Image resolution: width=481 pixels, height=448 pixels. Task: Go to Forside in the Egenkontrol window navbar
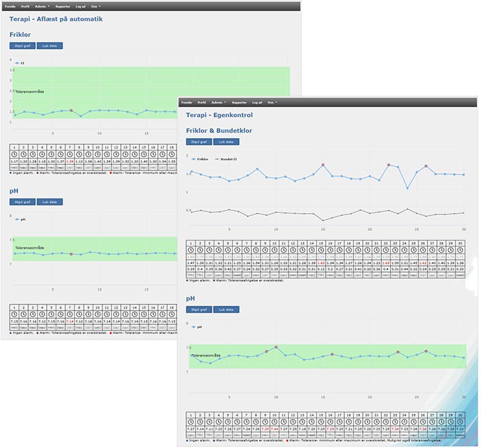pyautogui.click(x=186, y=102)
